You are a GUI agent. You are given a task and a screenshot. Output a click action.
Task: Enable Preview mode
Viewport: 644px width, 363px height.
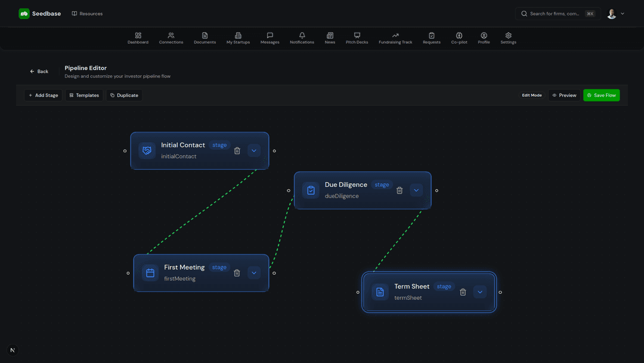point(563,95)
